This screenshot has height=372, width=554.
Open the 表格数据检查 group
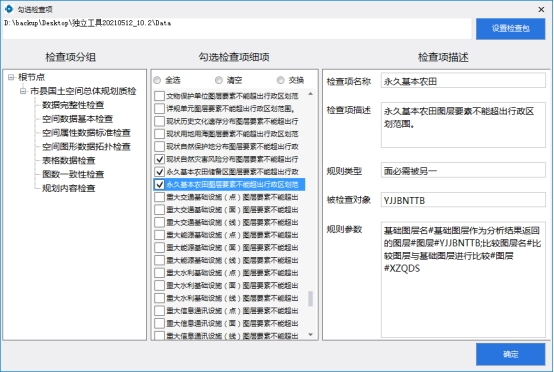click(69, 160)
